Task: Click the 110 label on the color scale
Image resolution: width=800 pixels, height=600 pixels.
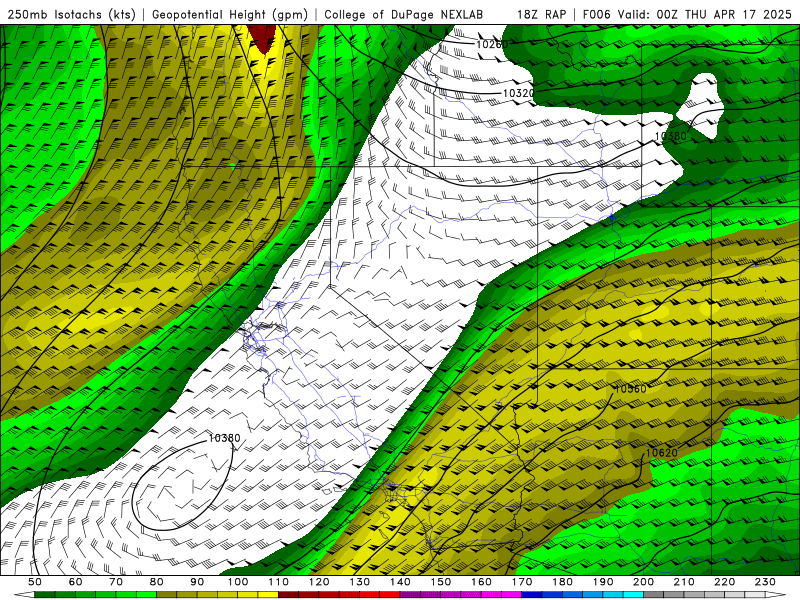Action: tap(278, 582)
